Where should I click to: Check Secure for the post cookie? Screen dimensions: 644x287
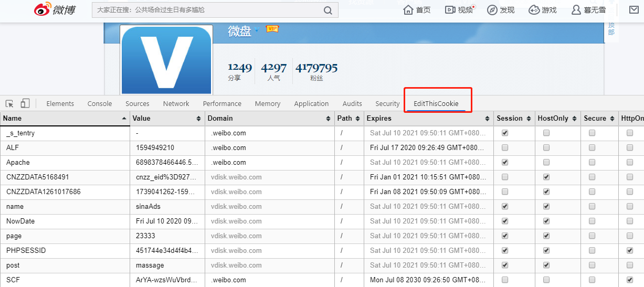pyautogui.click(x=592, y=265)
